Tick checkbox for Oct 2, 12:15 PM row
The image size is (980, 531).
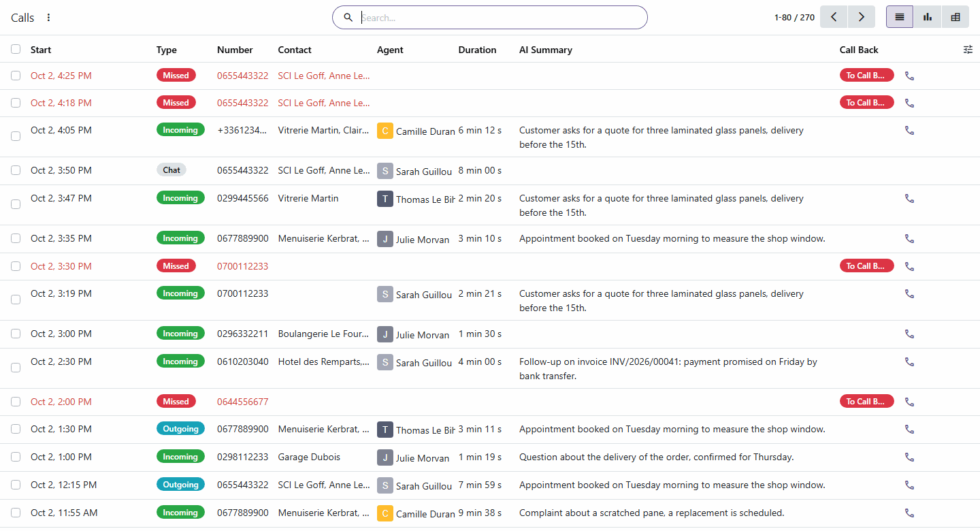pyautogui.click(x=16, y=485)
